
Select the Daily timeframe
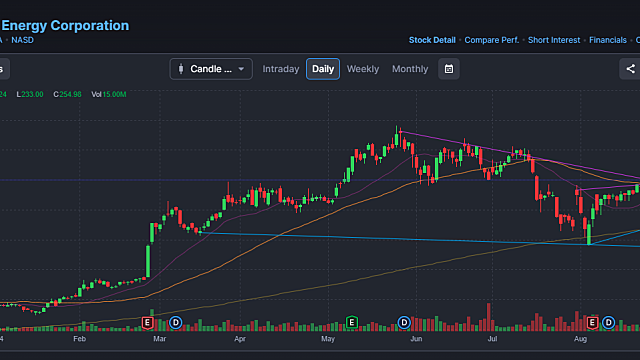click(x=323, y=69)
